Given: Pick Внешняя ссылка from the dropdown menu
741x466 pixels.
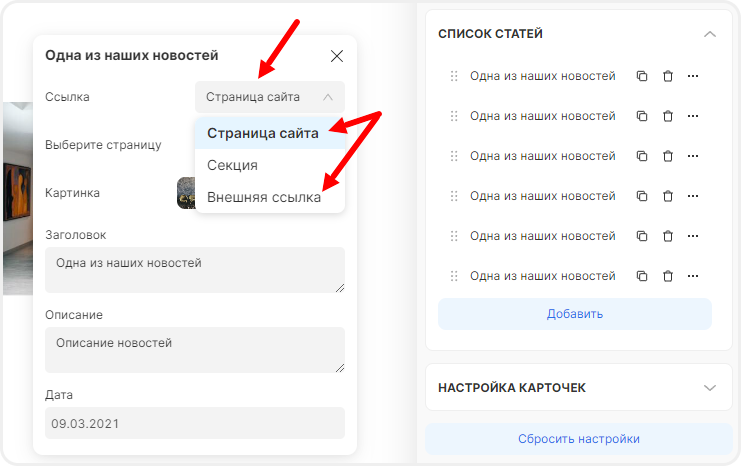Looking at the screenshot, I should tap(264, 197).
